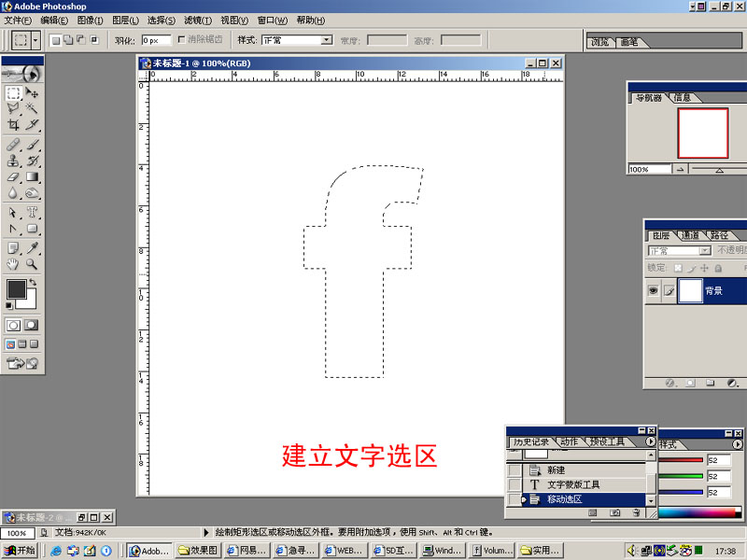
Task: Click the 开始 Start button
Action: [20, 551]
